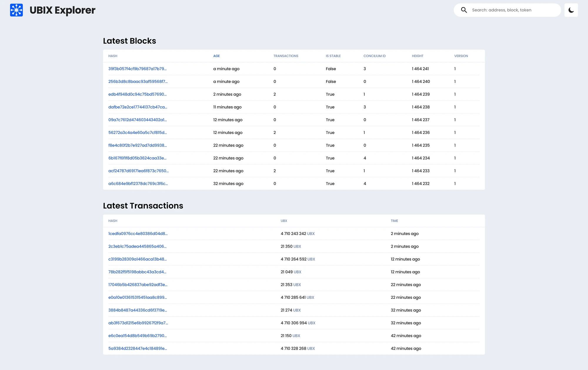Click the 21 274 UBX amount
Screen dimensions: 588x370
[x=290, y=310]
